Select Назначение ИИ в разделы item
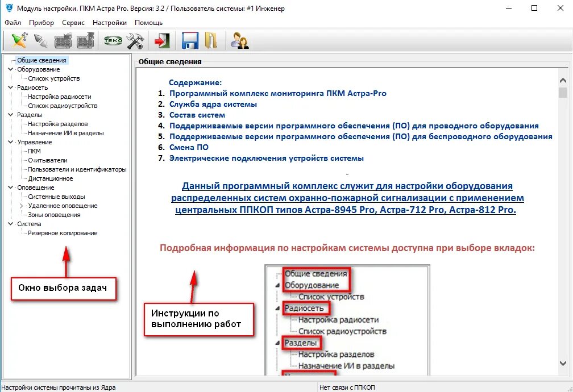The width and height of the screenshot is (573, 392). tap(66, 133)
